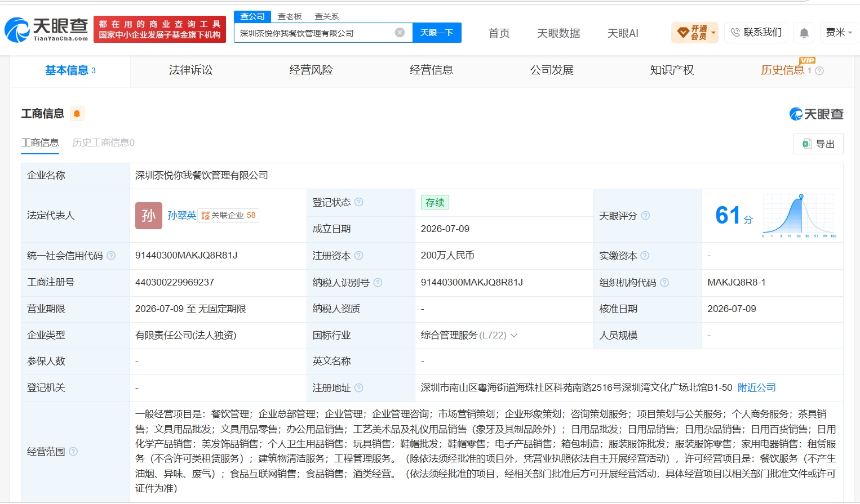Click help icon next to 登记状态
860x504 pixels.
[x=359, y=202]
